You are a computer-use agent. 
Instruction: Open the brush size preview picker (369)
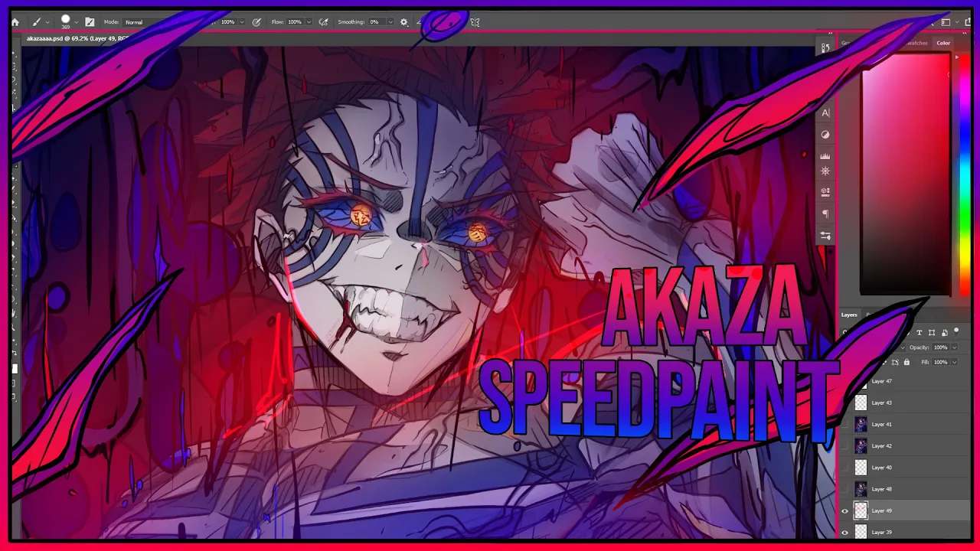point(65,21)
